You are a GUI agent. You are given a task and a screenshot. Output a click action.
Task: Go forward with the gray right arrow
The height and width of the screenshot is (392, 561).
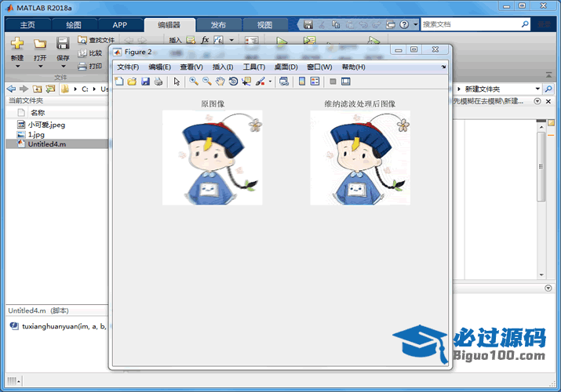(x=24, y=89)
